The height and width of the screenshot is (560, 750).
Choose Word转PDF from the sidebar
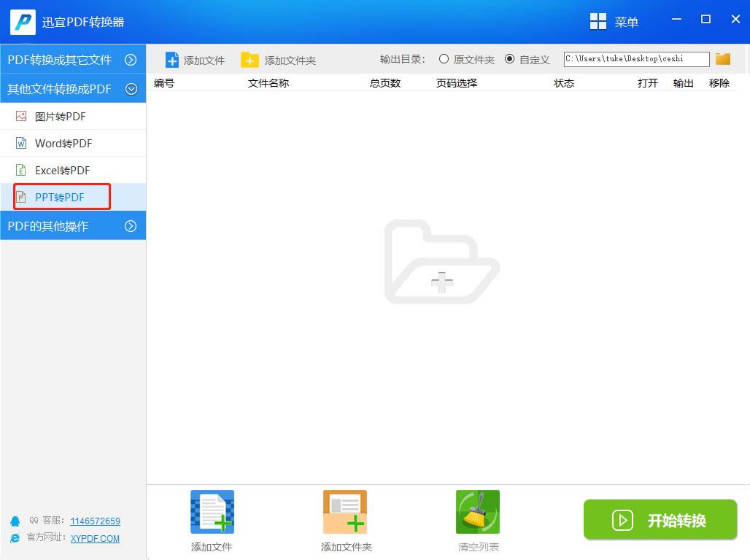73,143
